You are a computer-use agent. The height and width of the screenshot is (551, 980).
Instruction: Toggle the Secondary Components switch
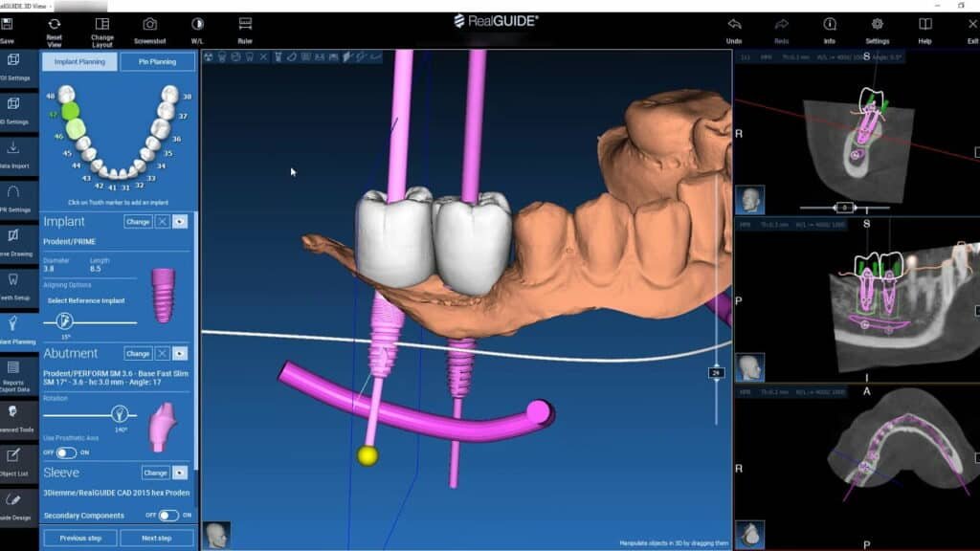coord(167,515)
